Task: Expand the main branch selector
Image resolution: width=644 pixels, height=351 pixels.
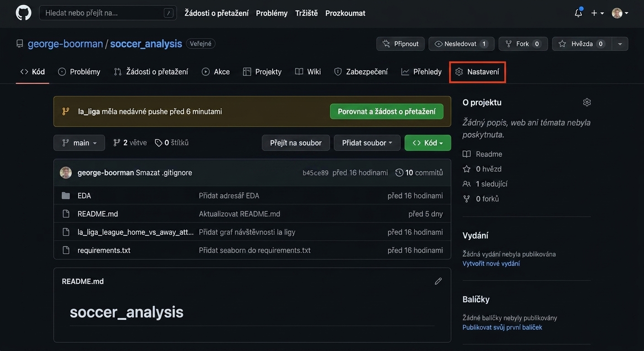Action: point(79,143)
